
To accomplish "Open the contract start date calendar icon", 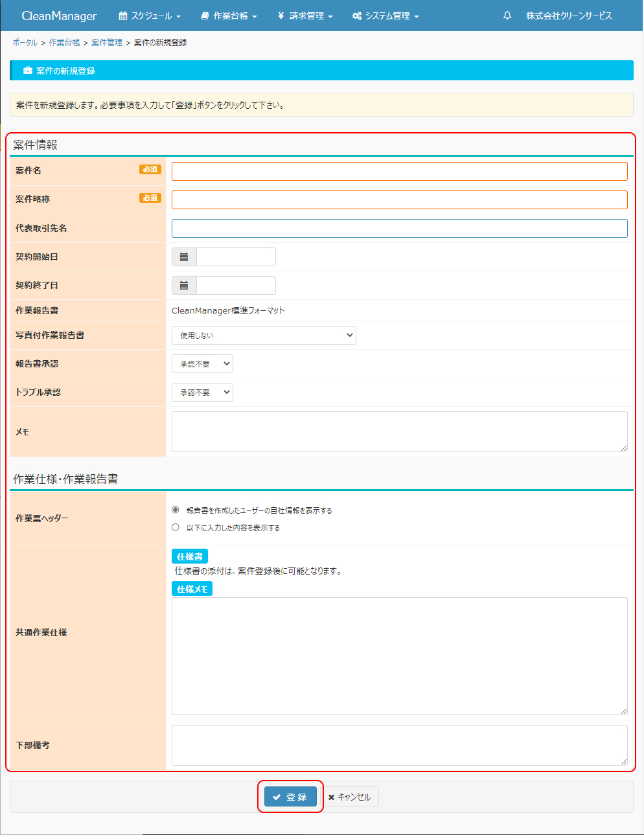I will [x=184, y=257].
